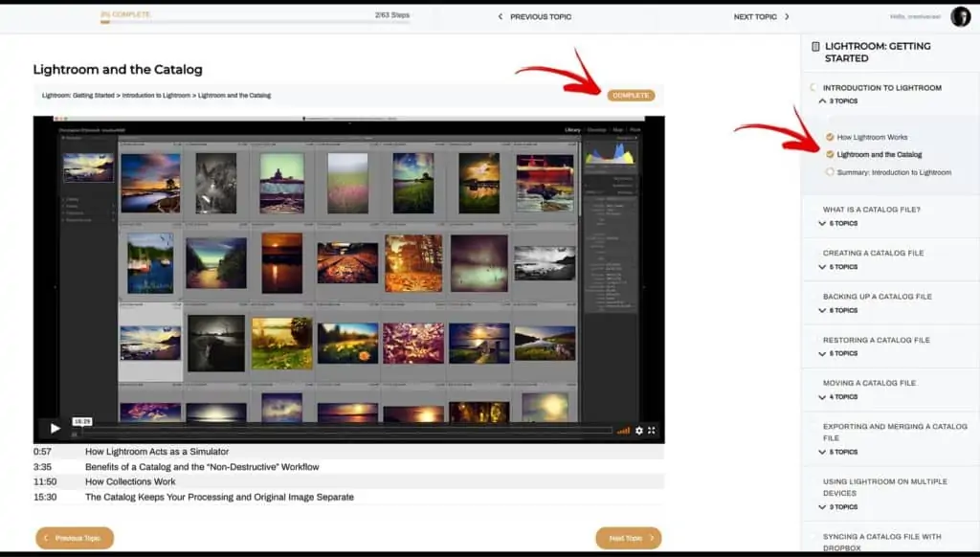980x557 pixels.
Task: Click the course icon beside Lightroom: Getting Started
Action: point(815,46)
